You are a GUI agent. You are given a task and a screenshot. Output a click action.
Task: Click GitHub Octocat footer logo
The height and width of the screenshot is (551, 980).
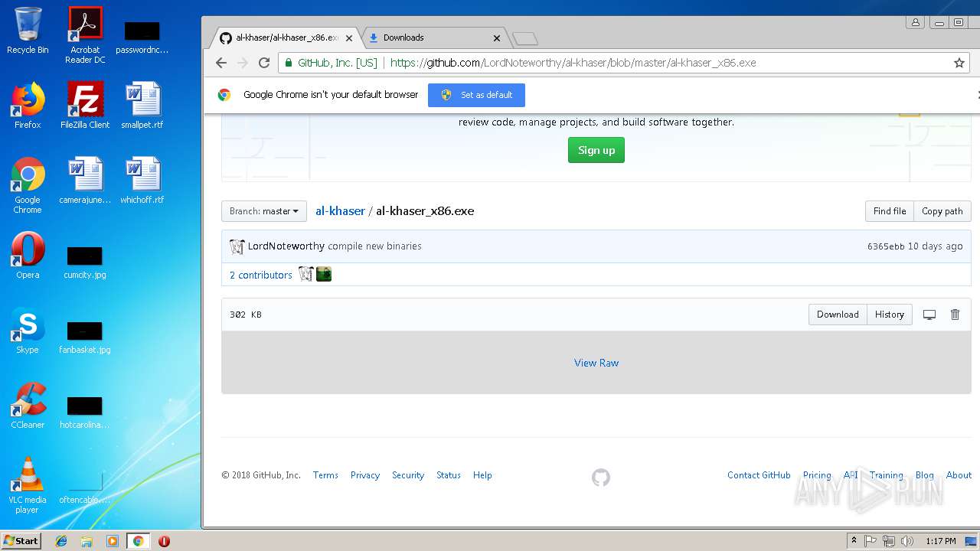(x=601, y=478)
